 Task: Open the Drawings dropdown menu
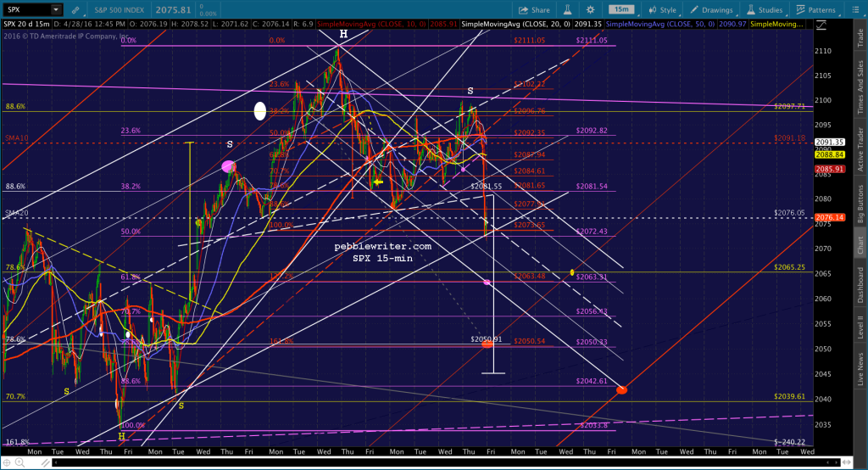[x=711, y=10]
